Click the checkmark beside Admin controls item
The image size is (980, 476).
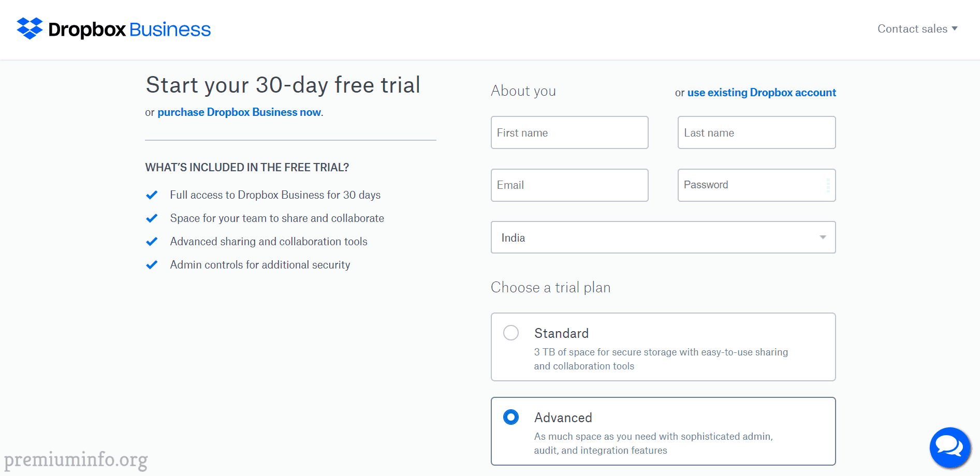[x=152, y=265]
